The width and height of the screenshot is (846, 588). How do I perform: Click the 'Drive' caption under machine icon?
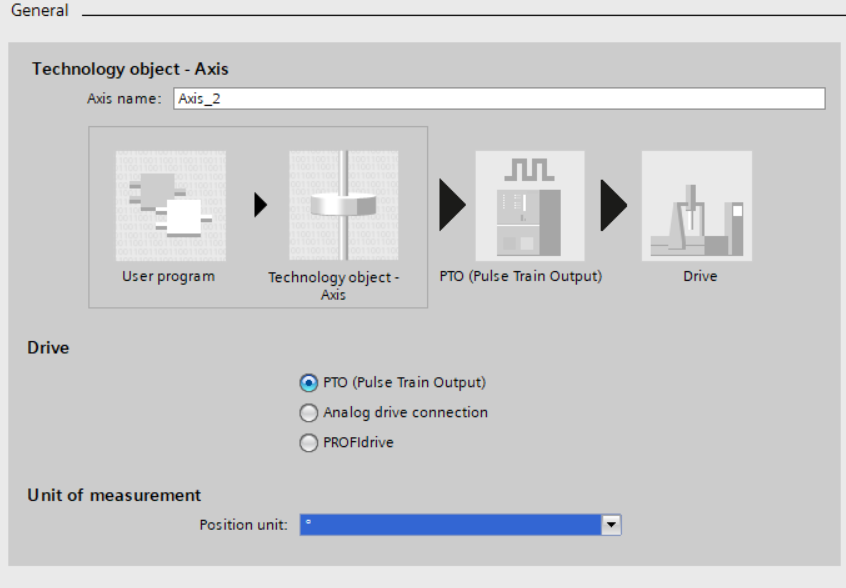(x=700, y=276)
